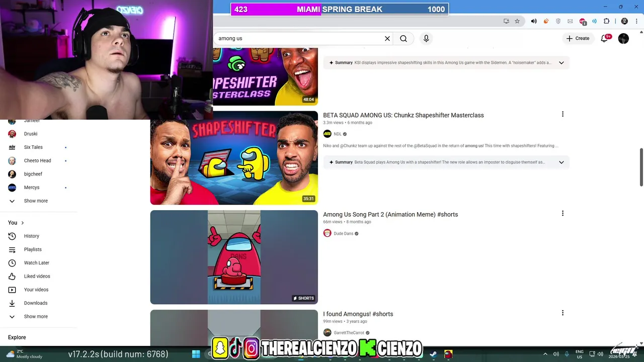The height and width of the screenshot is (362, 644).
Task: Show hidden system tray icons
Action: 545,354
